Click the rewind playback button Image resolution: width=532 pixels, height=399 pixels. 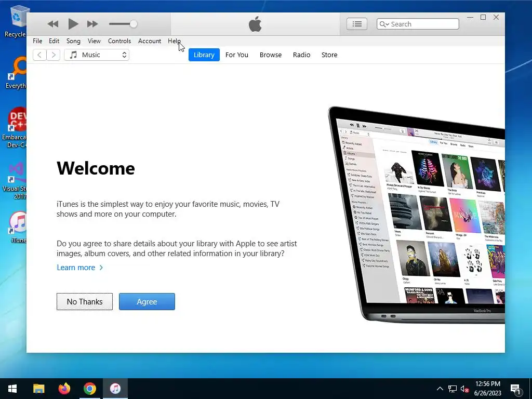[x=53, y=24]
